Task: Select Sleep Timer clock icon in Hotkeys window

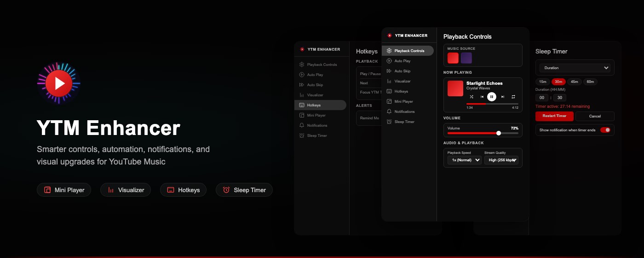Action: (x=302, y=135)
